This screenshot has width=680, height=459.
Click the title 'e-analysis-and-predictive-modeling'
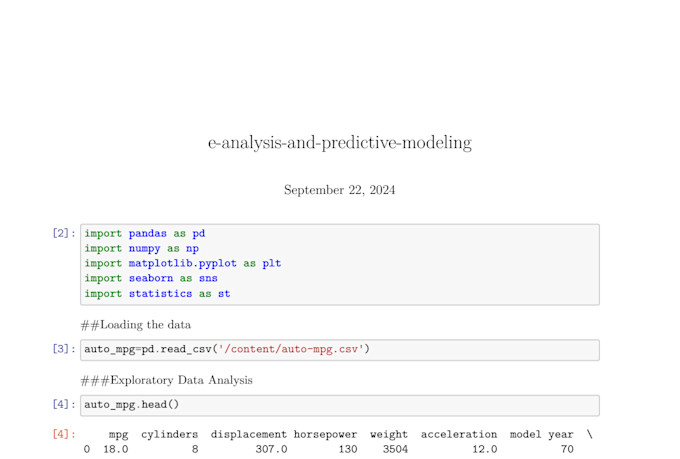340,143
